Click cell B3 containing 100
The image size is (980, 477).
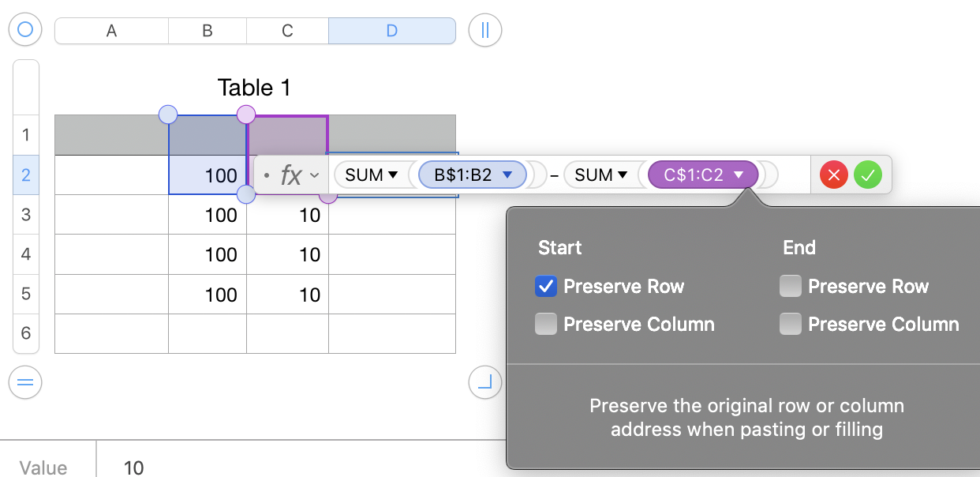pos(208,215)
